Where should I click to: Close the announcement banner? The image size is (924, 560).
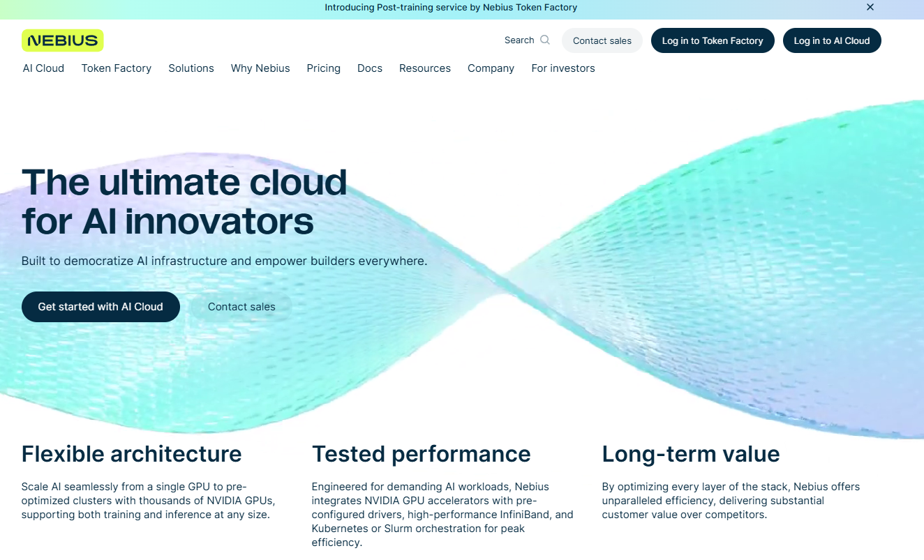(x=870, y=8)
